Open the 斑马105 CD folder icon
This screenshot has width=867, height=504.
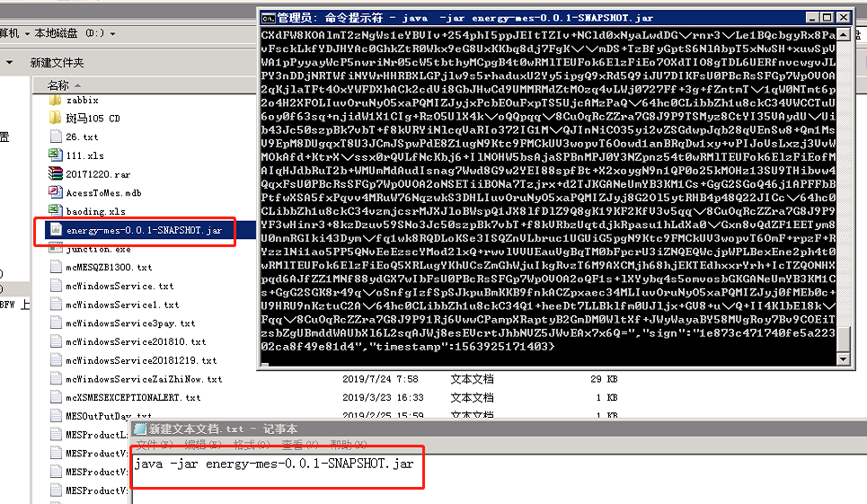coord(56,118)
